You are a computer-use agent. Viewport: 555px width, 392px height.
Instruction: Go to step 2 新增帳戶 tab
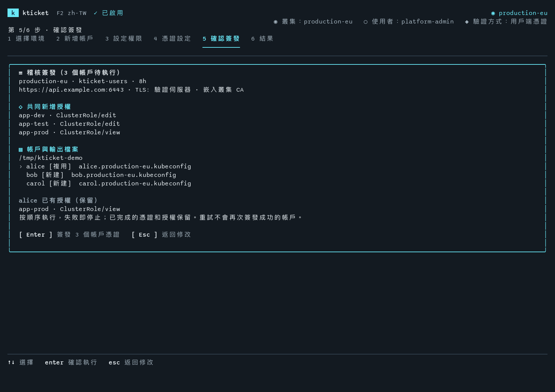click(75, 39)
